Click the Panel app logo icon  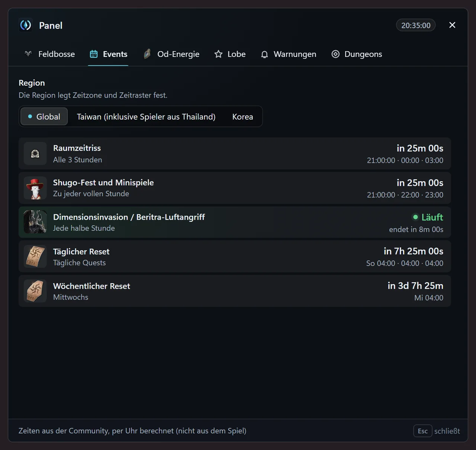pyautogui.click(x=26, y=25)
